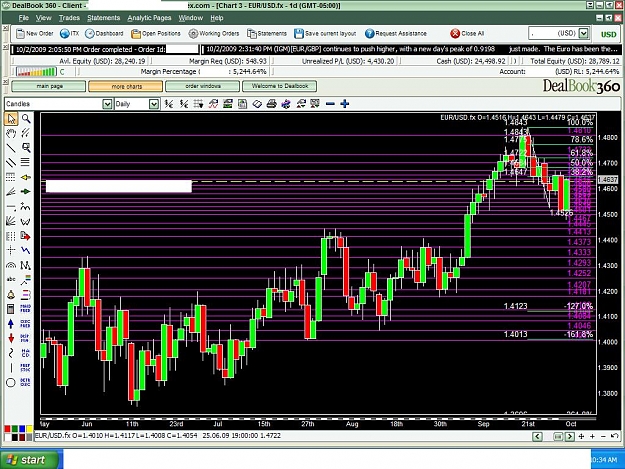
Task: Select the crosshair cursor tool
Action: pos(11,250)
